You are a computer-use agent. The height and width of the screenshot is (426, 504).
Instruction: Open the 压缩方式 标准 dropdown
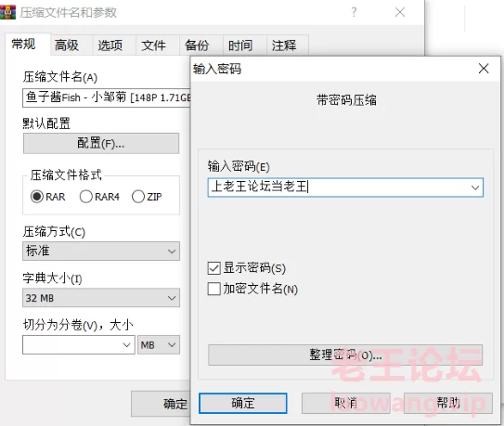pos(101,252)
